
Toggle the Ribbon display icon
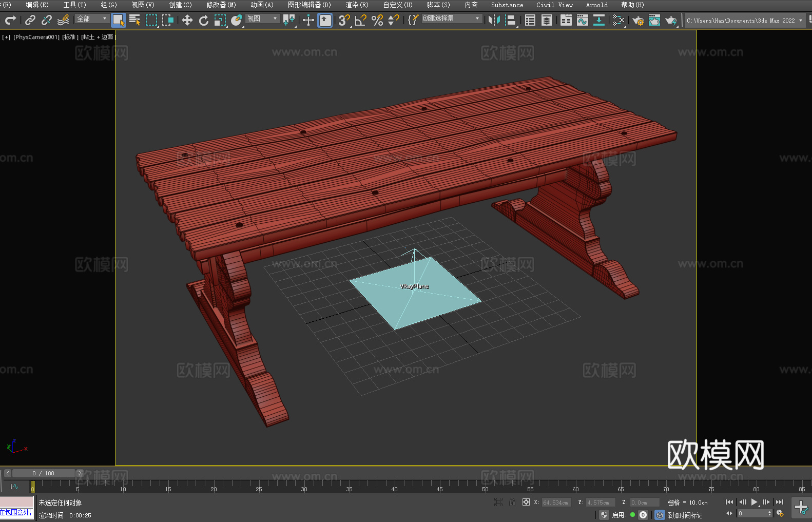click(566, 20)
